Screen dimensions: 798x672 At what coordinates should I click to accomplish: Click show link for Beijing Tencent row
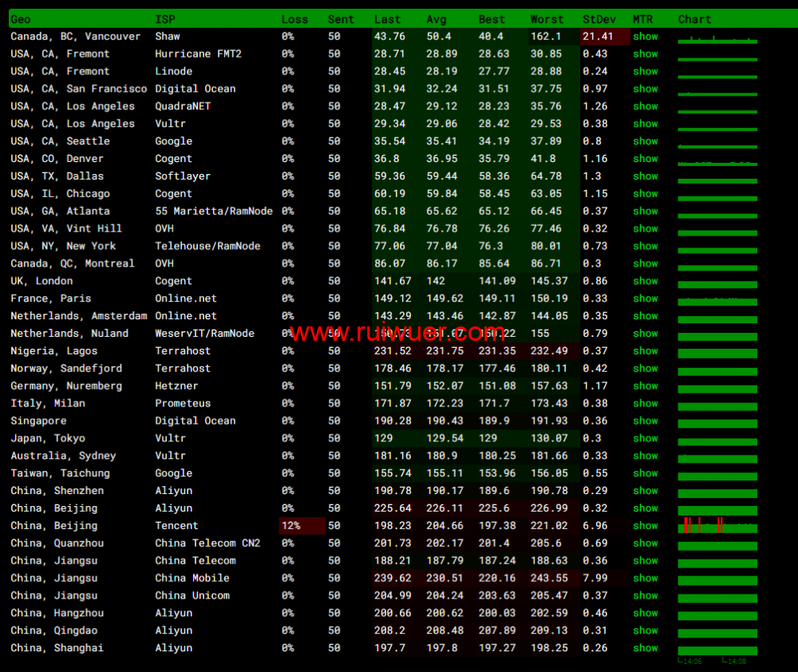coord(645,526)
